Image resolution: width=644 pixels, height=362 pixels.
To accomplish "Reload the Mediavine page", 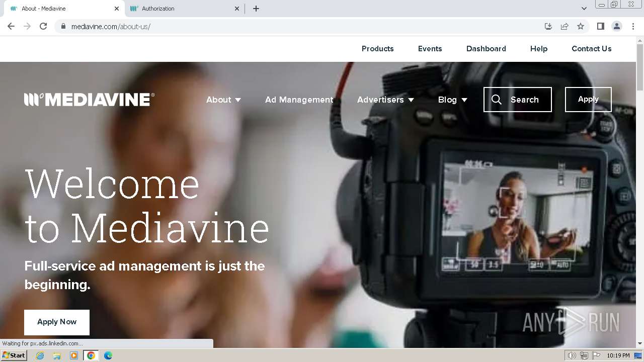I will tap(43, 26).
